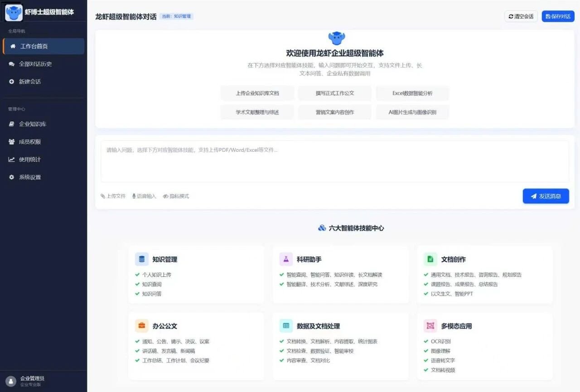
Task: Click the chat bubbles icon beside 全部对话历史
Action: tap(12, 64)
